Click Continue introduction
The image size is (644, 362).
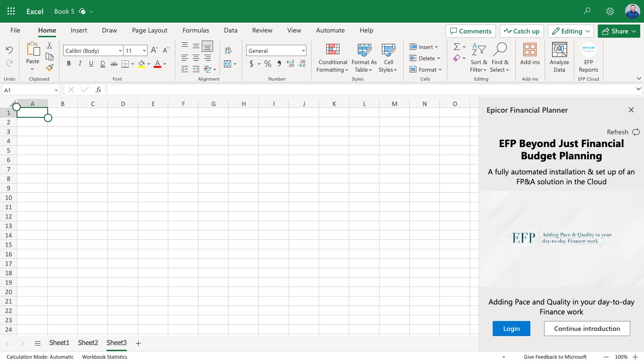pos(587,329)
